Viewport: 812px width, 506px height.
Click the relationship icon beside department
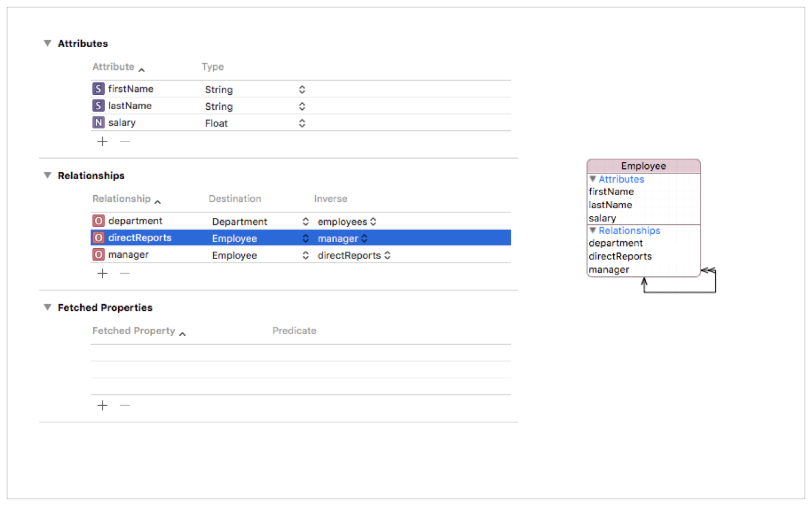click(99, 221)
